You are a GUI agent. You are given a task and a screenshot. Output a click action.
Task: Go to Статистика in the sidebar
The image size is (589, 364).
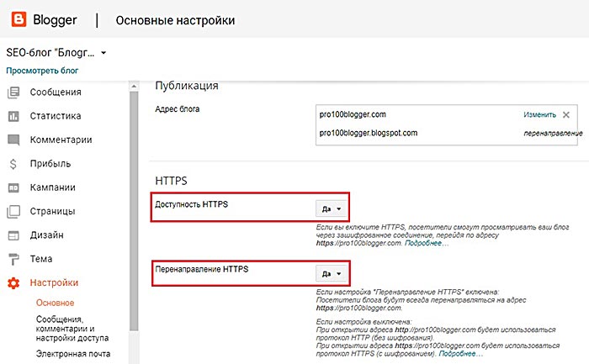56,116
